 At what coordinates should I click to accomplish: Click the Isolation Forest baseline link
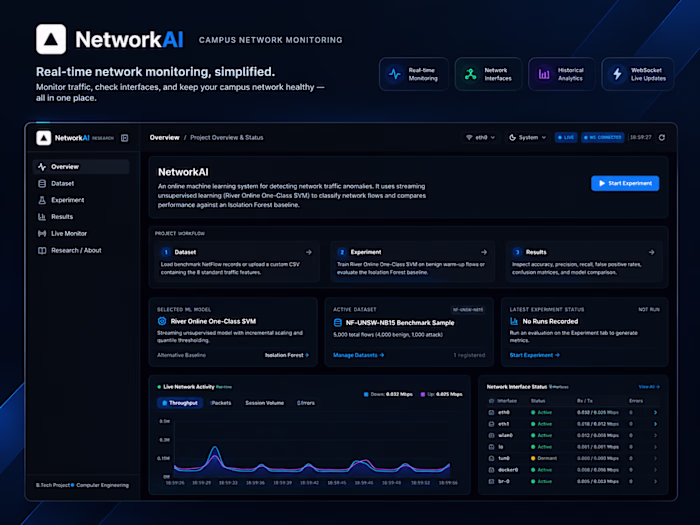click(287, 355)
